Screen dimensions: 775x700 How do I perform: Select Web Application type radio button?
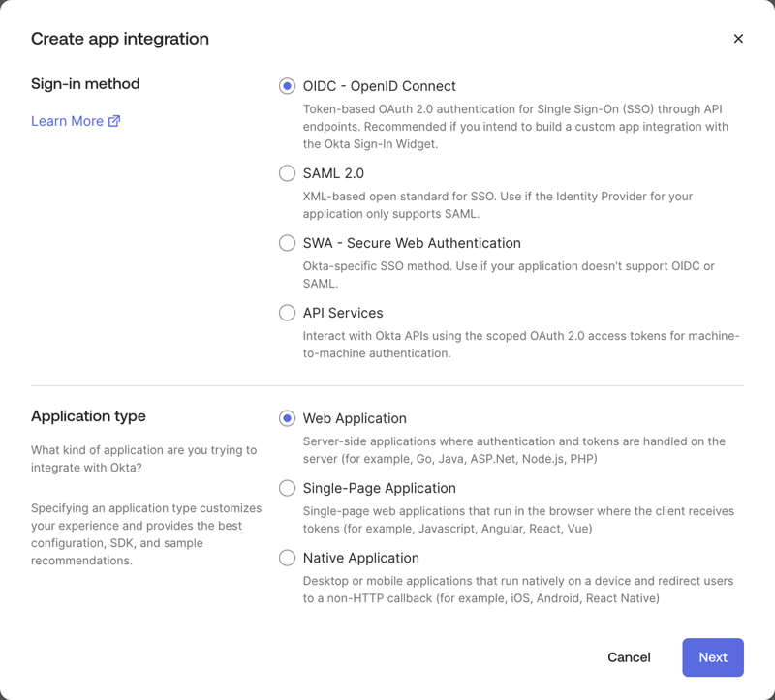coord(287,418)
